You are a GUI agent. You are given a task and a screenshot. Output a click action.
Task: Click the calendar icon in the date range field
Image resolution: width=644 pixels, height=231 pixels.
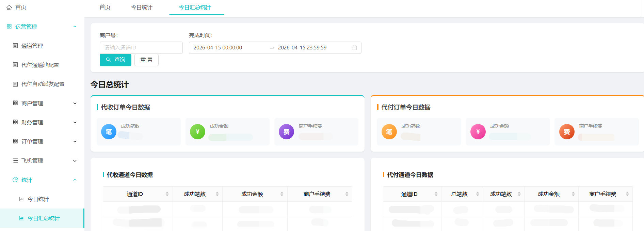click(x=354, y=48)
